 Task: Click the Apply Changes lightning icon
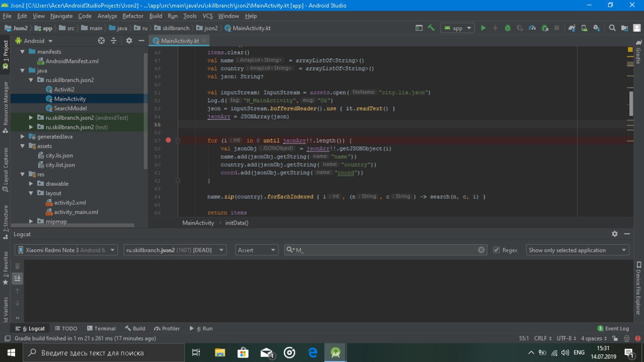click(496, 28)
